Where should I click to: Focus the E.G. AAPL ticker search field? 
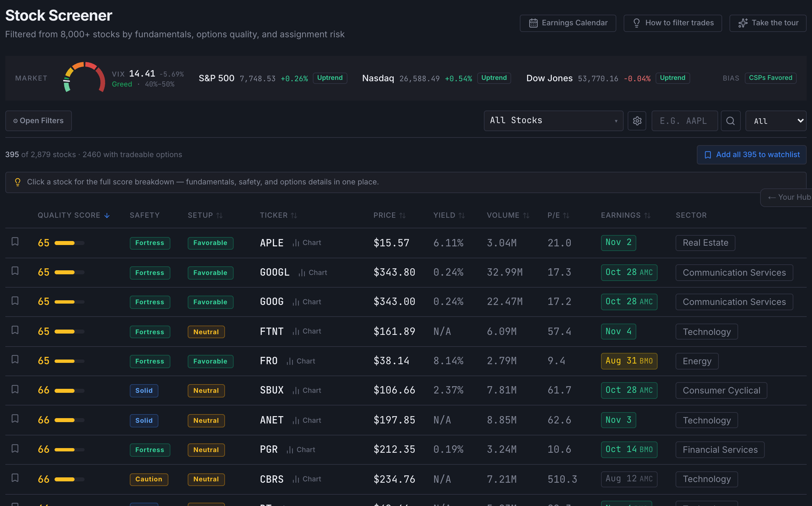pyautogui.click(x=685, y=121)
